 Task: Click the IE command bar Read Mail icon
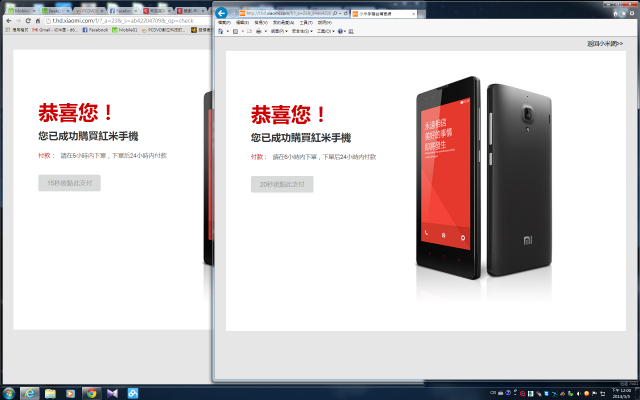pyautogui.click(x=249, y=31)
